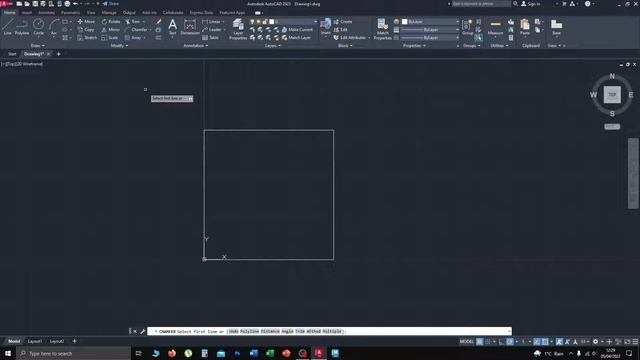Click the Leader tool
640x360 pixels.
click(212, 29)
